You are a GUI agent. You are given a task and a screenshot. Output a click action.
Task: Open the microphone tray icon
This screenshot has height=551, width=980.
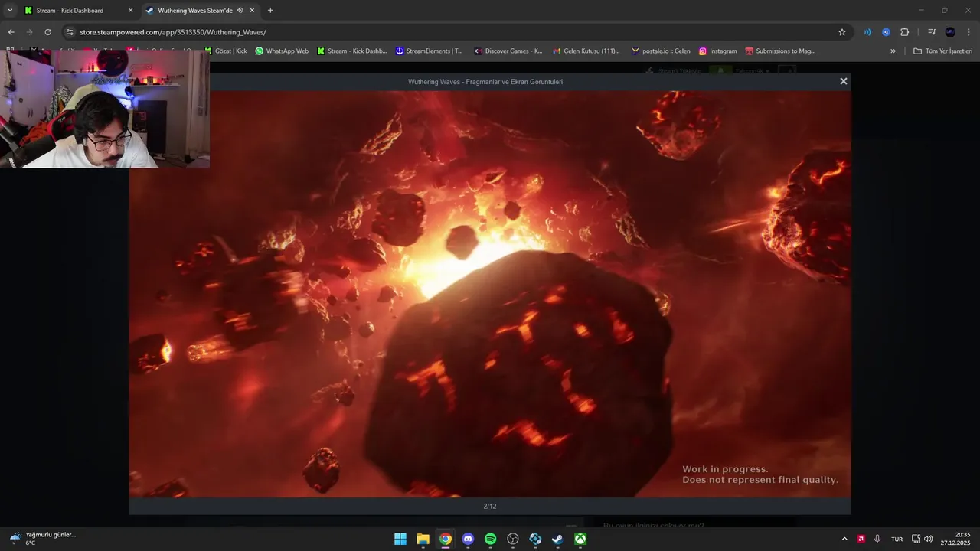pos(877,539)
